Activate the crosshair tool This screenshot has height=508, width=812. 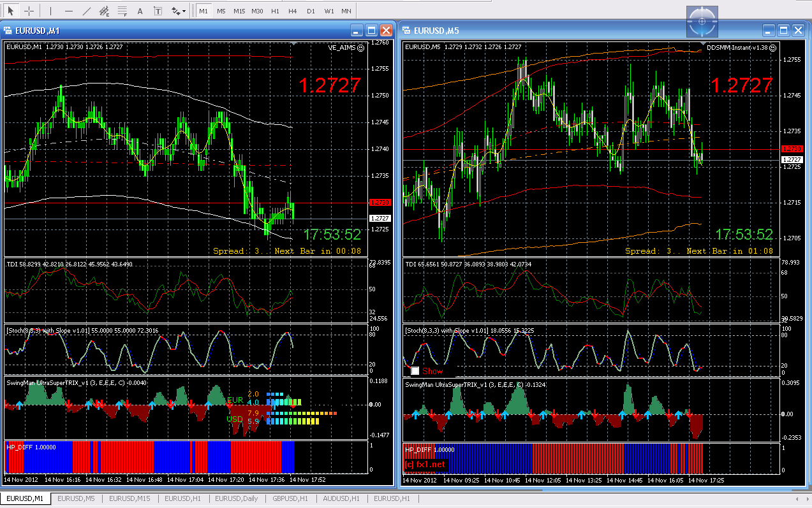(29, 11)
